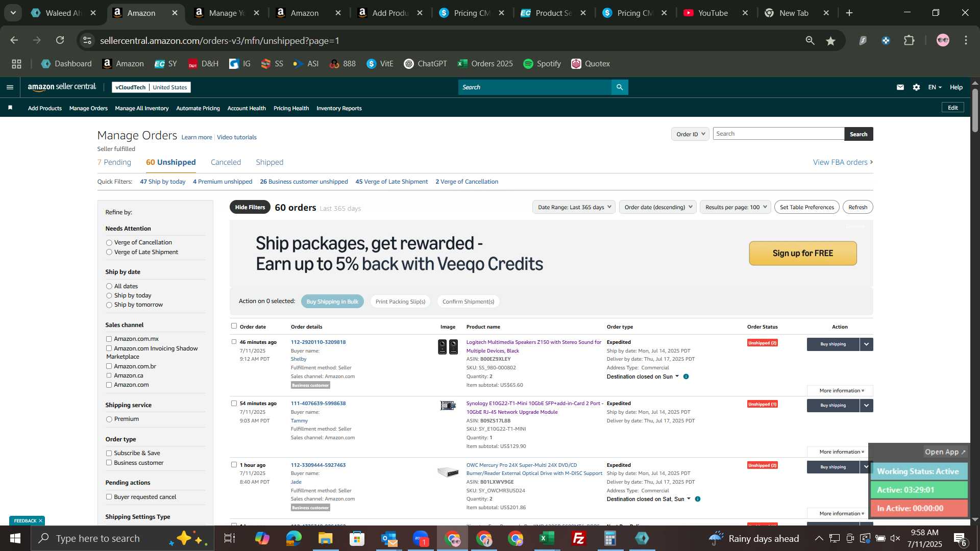Open the Order ID search type dropdown
This screenshot has width=980, height=551.
690,134
